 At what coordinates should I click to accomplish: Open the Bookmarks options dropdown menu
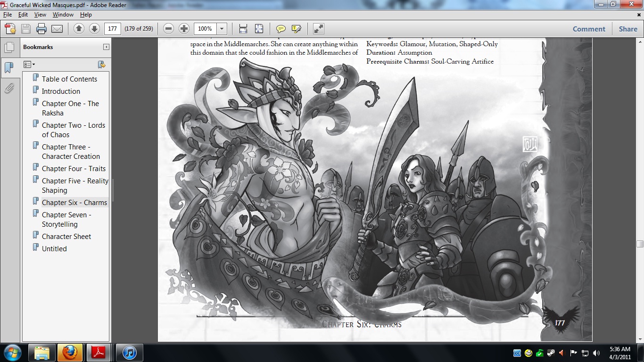29,65
